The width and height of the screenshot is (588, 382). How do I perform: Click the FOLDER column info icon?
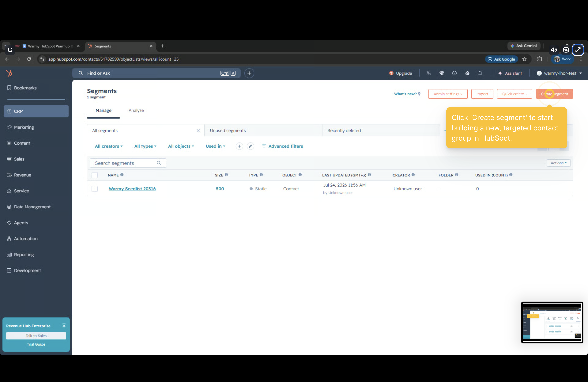[x=457, y=175]
